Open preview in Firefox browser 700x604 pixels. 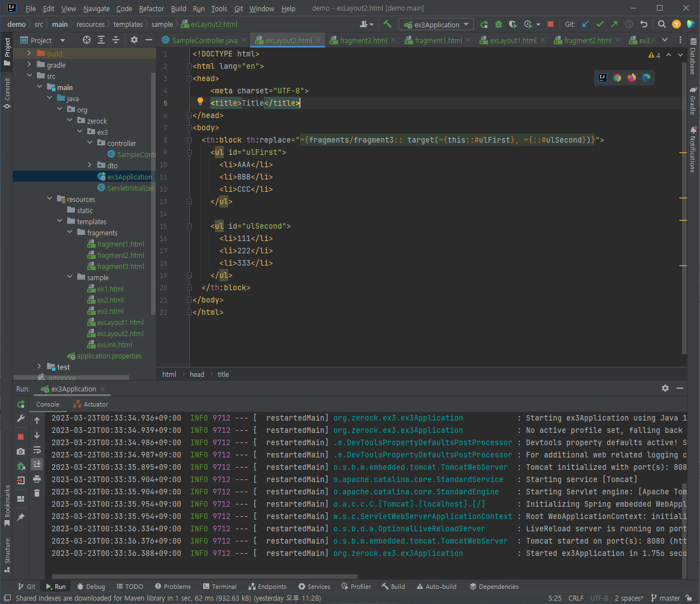click(632, 78)
